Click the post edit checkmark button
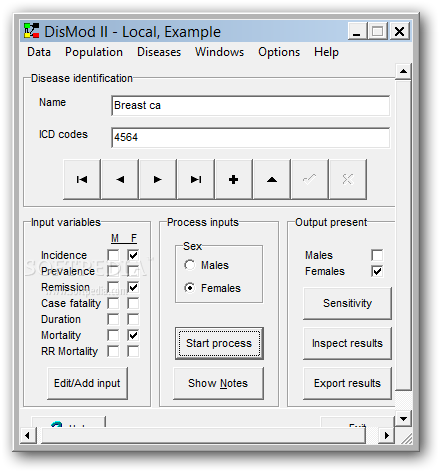This screenshot has width=440, height=472. 310,179
